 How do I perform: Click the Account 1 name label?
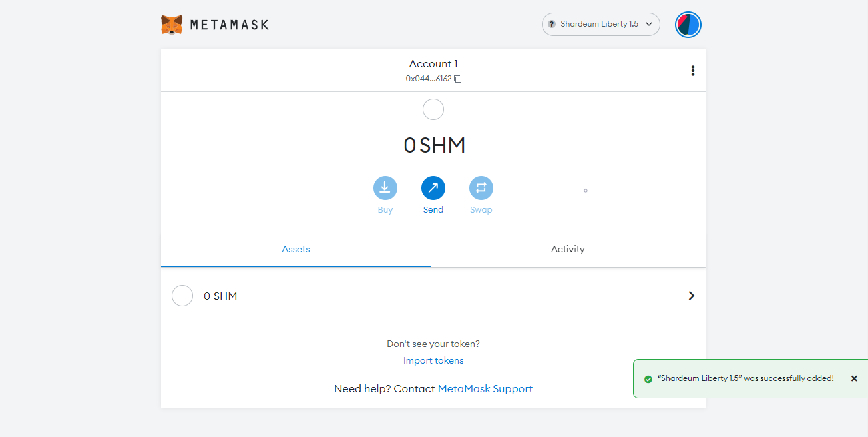(x=433, y=64)
